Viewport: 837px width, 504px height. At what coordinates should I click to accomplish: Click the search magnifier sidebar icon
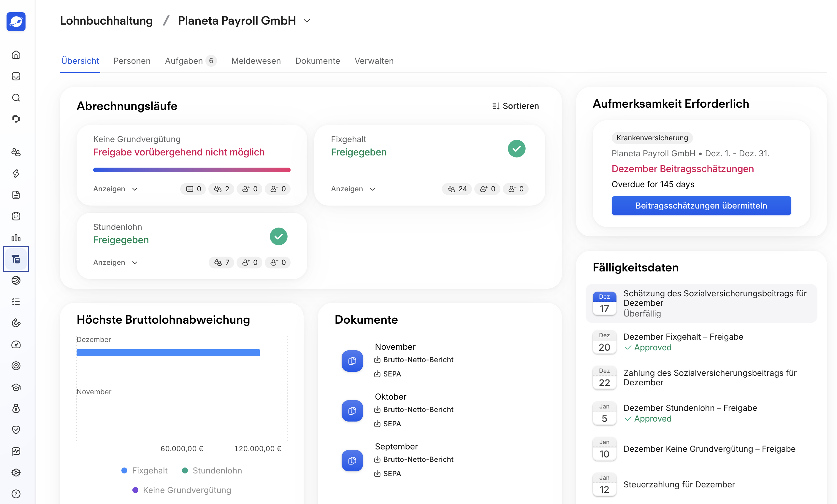pos(16,98)
